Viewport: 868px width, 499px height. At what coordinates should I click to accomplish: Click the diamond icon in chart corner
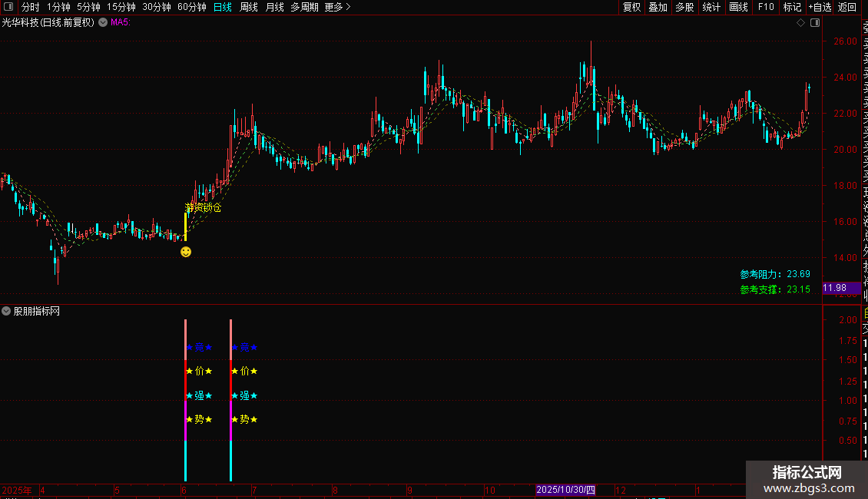click(x=800, y=23)
